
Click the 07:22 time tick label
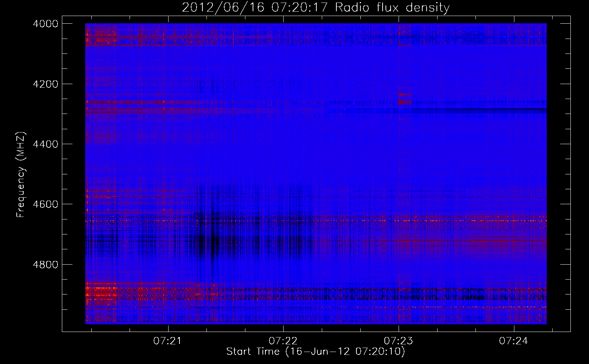coord(283,341)
